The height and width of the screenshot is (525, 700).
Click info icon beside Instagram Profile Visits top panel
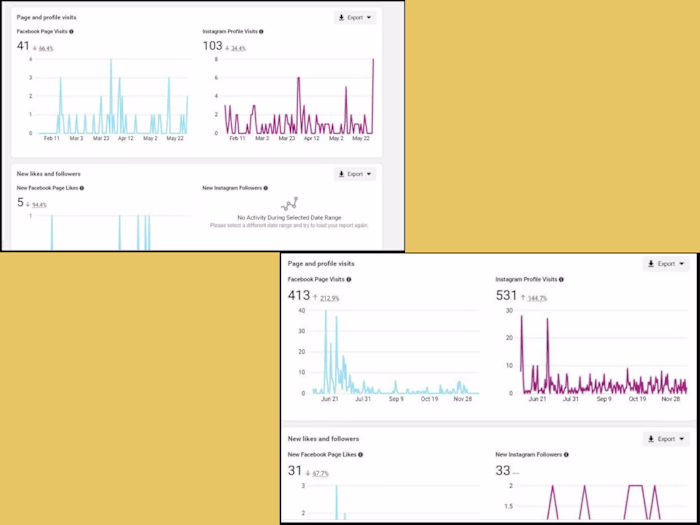pyautogui.click(x=261, y=32)
